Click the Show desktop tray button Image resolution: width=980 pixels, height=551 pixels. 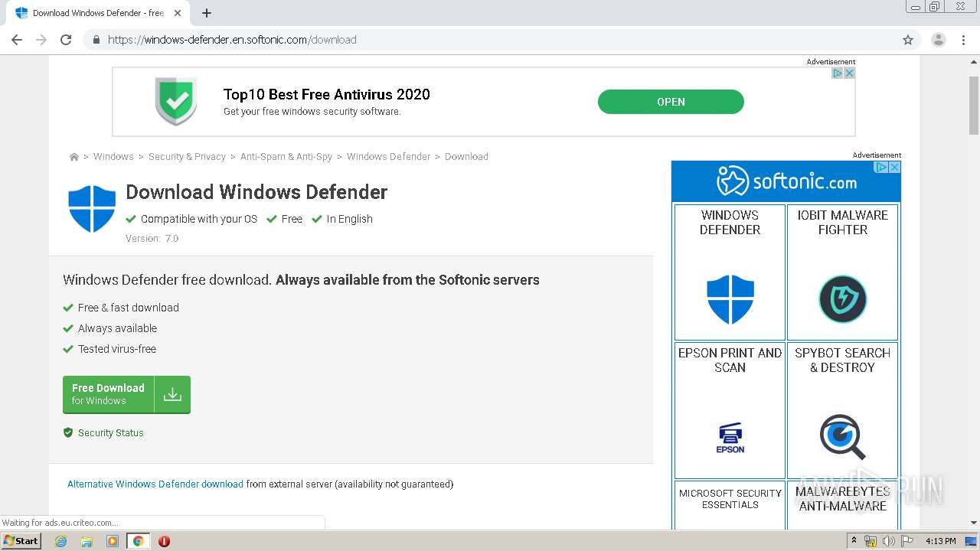[970, 541]
